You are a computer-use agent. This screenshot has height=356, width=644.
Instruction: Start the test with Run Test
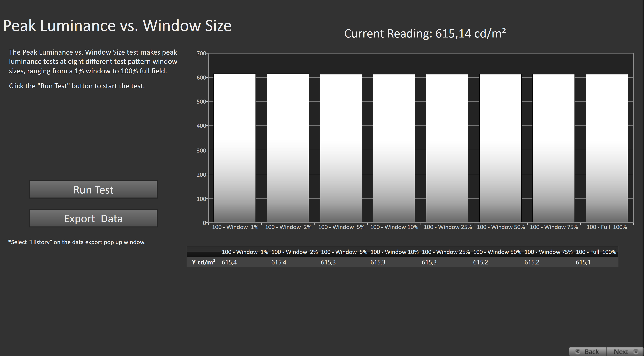[x=93, y=189]
